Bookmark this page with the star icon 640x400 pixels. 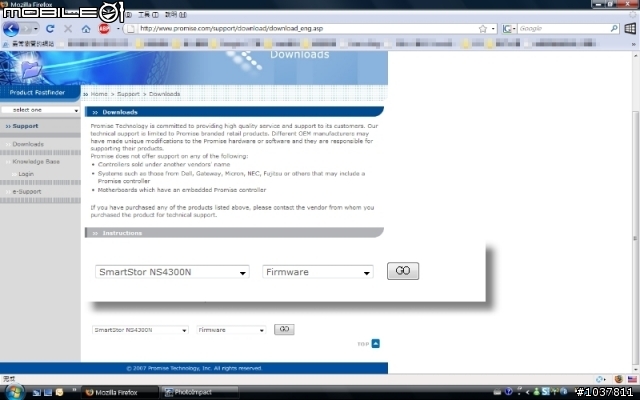[x=483, y=29]
